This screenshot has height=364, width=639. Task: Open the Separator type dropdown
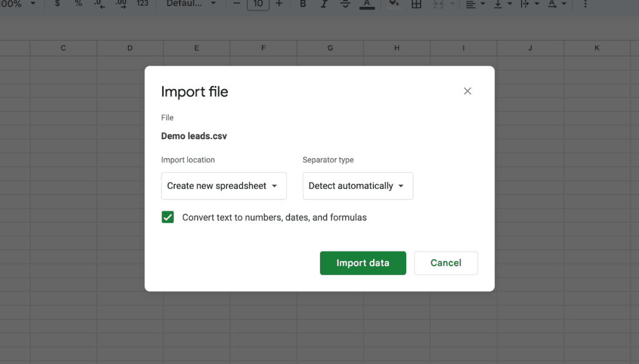pos(358,186)
